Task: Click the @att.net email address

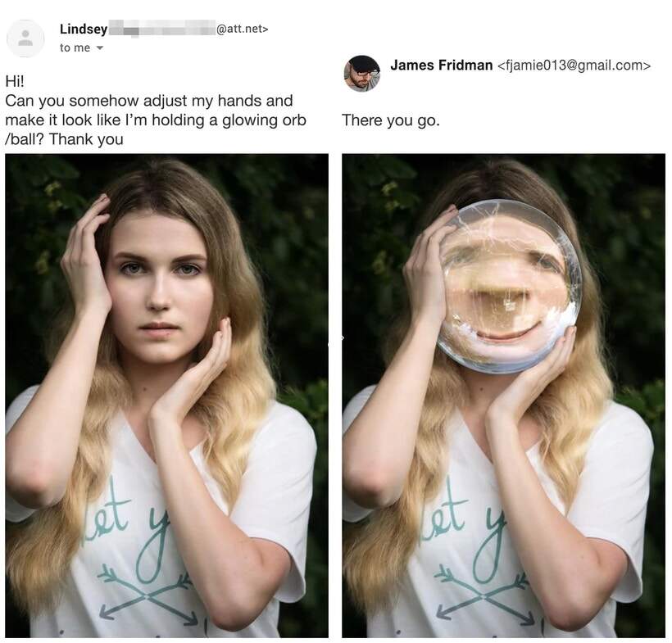Action: point(242,29)
